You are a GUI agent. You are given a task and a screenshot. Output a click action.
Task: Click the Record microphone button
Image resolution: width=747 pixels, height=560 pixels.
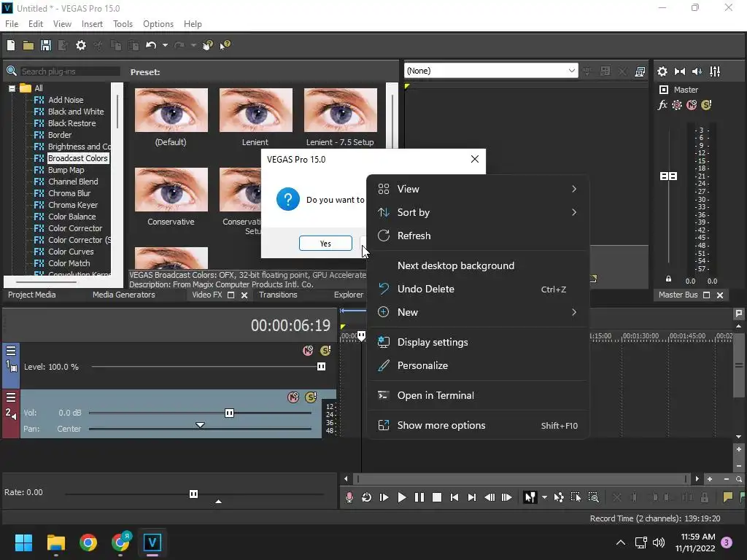[x=349, y=497]
